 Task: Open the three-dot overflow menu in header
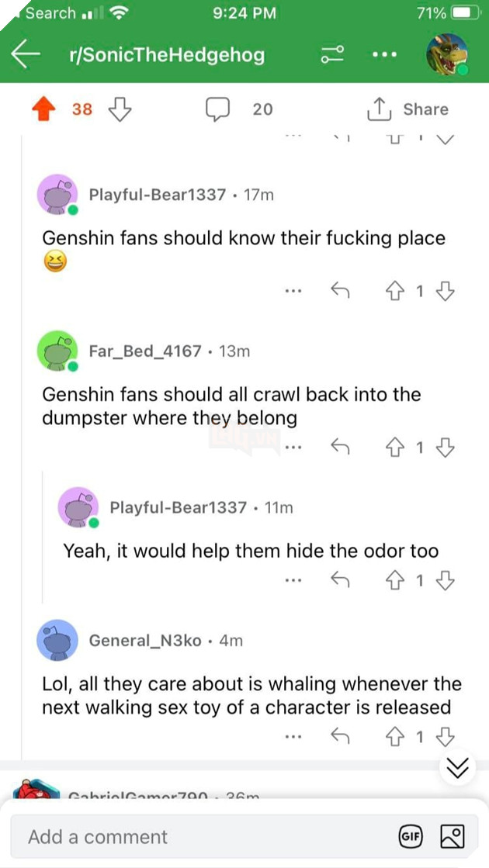click(384, 55)
